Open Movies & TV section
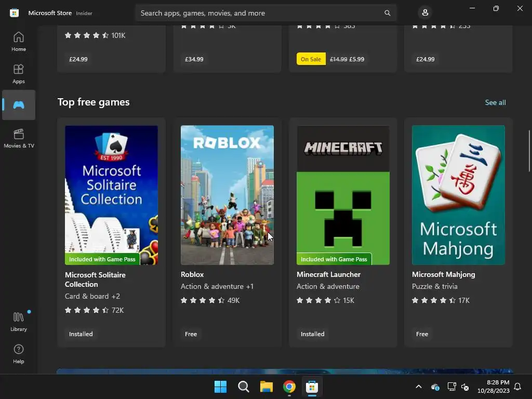Screen dimensions: 532x399 (x=19, y=138)
